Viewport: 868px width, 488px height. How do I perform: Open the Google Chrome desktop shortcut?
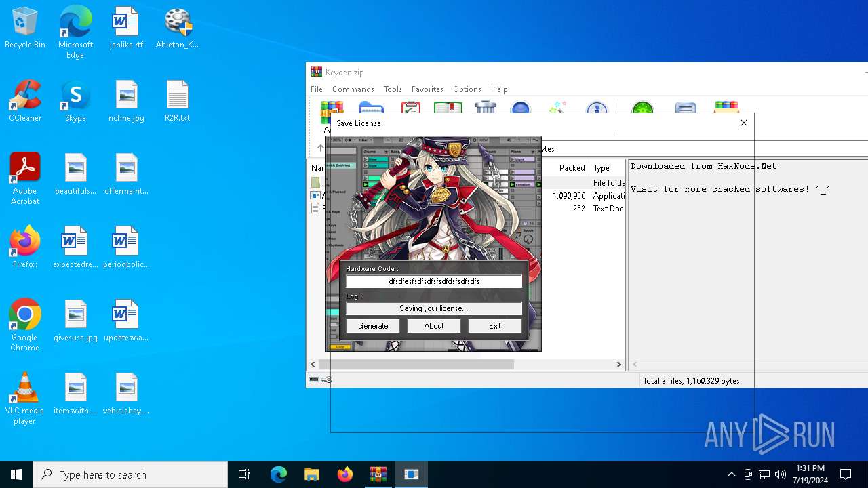coord(25,325)
